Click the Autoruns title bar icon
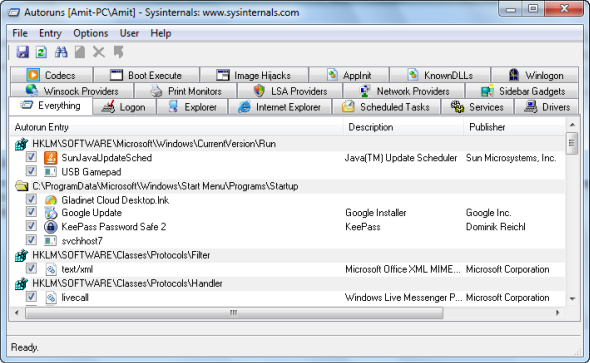The image size is (590, 363). [x=14, y=12]
